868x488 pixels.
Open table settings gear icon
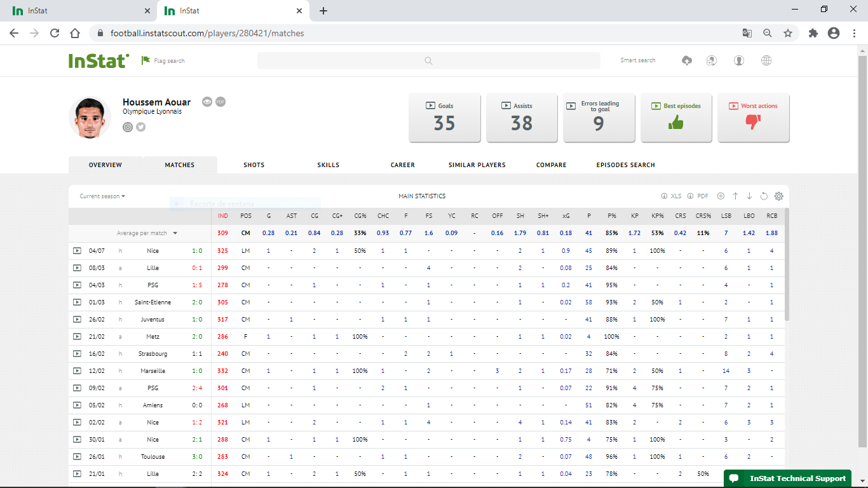(778, 196)
